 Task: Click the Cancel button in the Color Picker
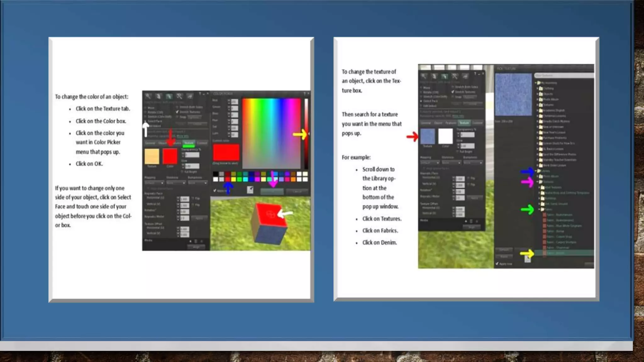pyautogui.click(x=297, y=191)
